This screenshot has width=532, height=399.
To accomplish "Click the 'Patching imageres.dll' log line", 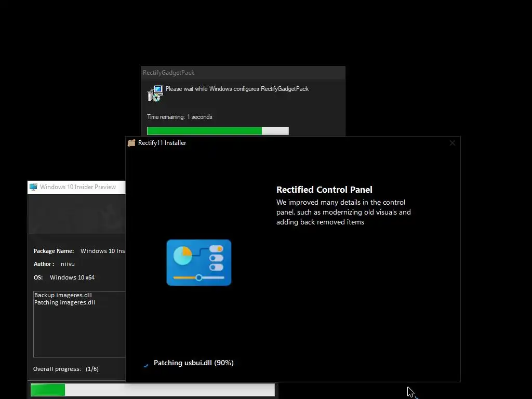I will [65, 302].
